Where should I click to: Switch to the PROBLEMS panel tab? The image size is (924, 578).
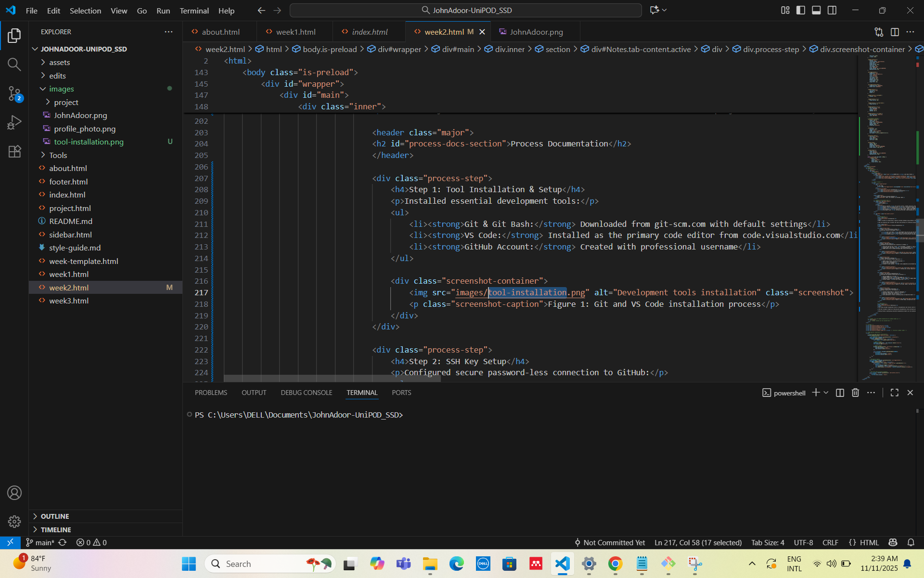coord(211,393)
